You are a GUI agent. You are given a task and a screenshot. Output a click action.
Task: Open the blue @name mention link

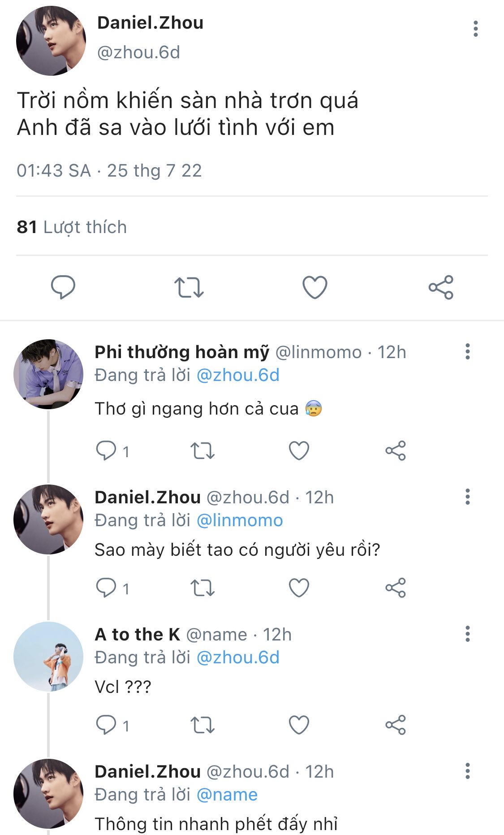tap(227, 795)
